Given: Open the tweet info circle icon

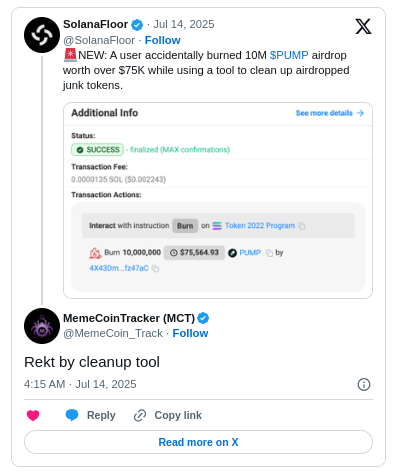Looking at the screenshot, I should tap(364, 384).
